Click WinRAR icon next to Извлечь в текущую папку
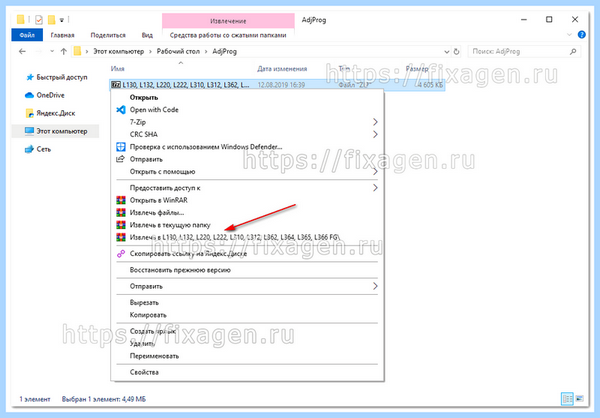Viewport: 600px width, 418px height. (121, 225)
